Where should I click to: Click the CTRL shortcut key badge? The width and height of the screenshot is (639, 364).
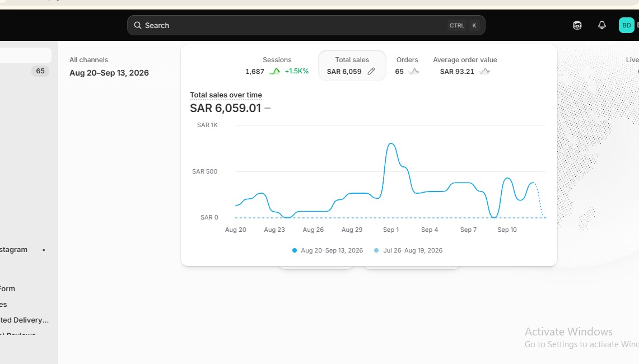click(x=456, y=25)
